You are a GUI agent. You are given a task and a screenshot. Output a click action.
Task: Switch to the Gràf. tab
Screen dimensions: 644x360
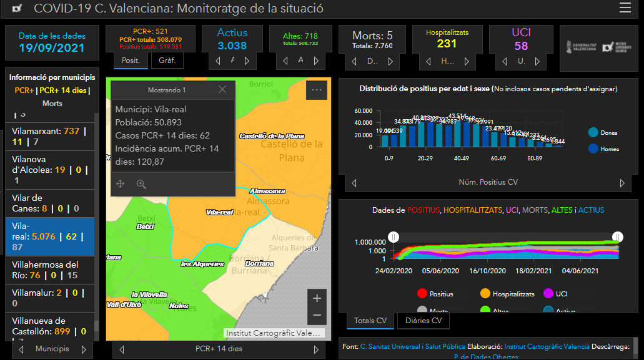166,61
